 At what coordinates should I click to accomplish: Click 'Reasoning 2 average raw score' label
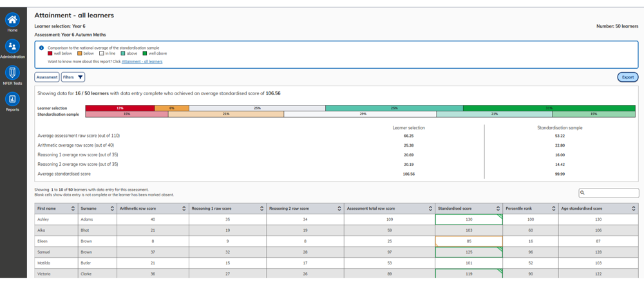tap(78, 164)
